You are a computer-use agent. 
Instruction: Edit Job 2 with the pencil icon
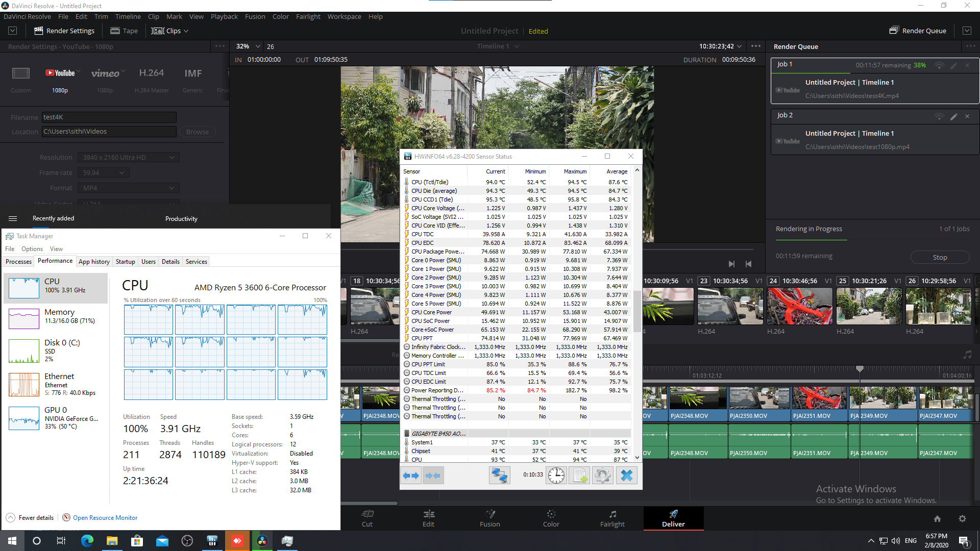point(953,116)
